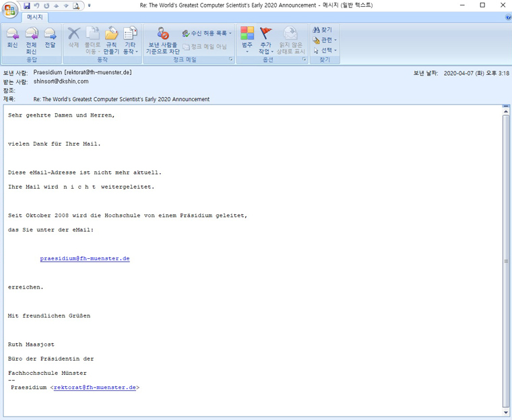Click 'Fachhochschule Münster' text
This screenshot has height=420, width=512.
tap(47, 373)
